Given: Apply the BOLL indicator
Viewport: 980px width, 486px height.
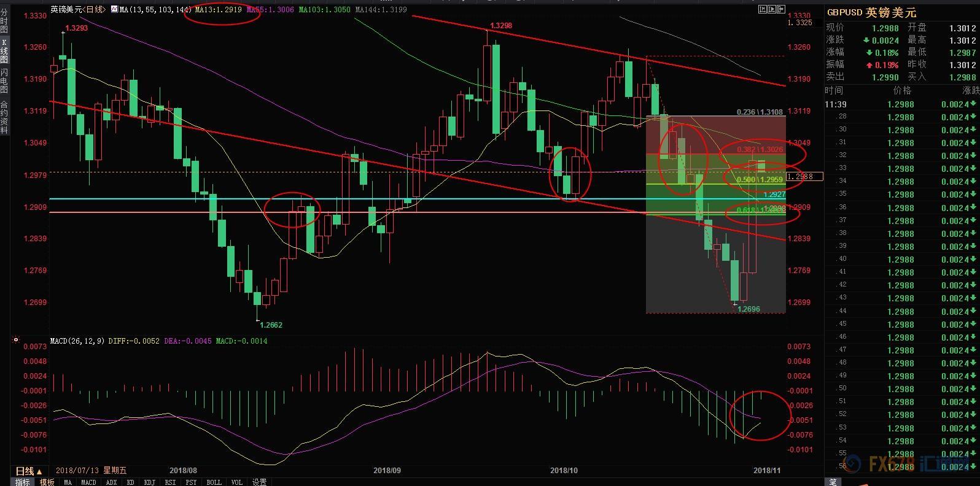Looking at the screenshot, I should (x=214, y=482).
